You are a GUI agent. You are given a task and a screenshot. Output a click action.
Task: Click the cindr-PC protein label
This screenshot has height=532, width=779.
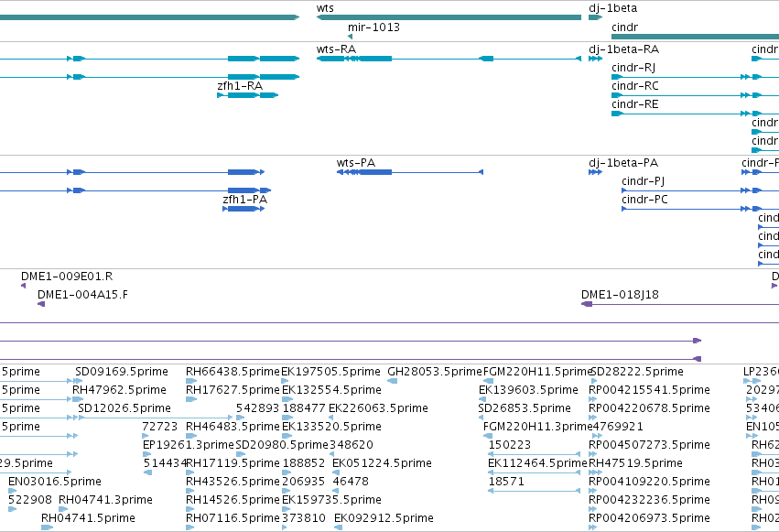(644, 200)
